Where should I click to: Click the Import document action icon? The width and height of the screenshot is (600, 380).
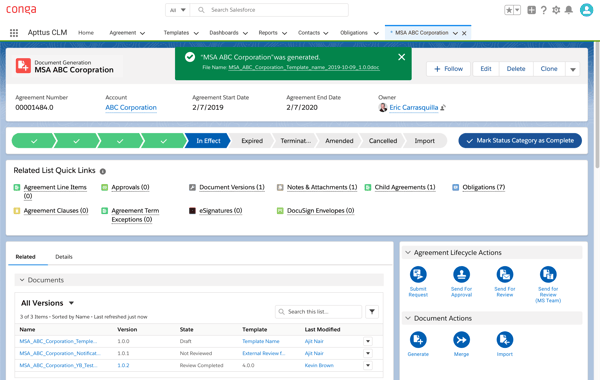(x=505, y=340)
